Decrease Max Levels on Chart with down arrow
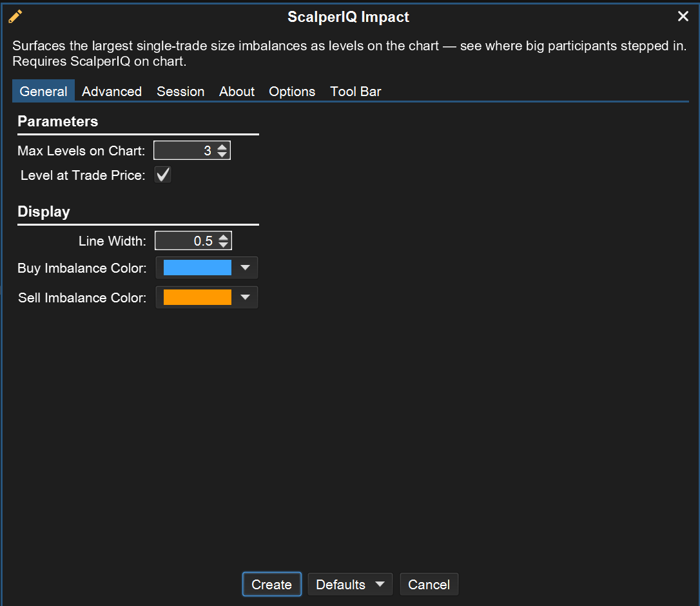700x606 pixels. (x=222, y=155)
